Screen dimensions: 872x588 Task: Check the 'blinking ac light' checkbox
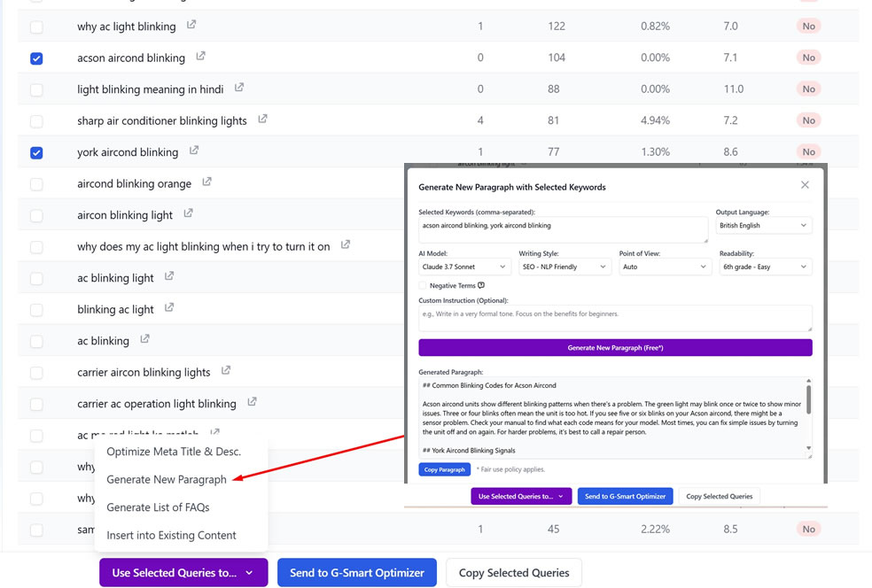tap(36, 310)
